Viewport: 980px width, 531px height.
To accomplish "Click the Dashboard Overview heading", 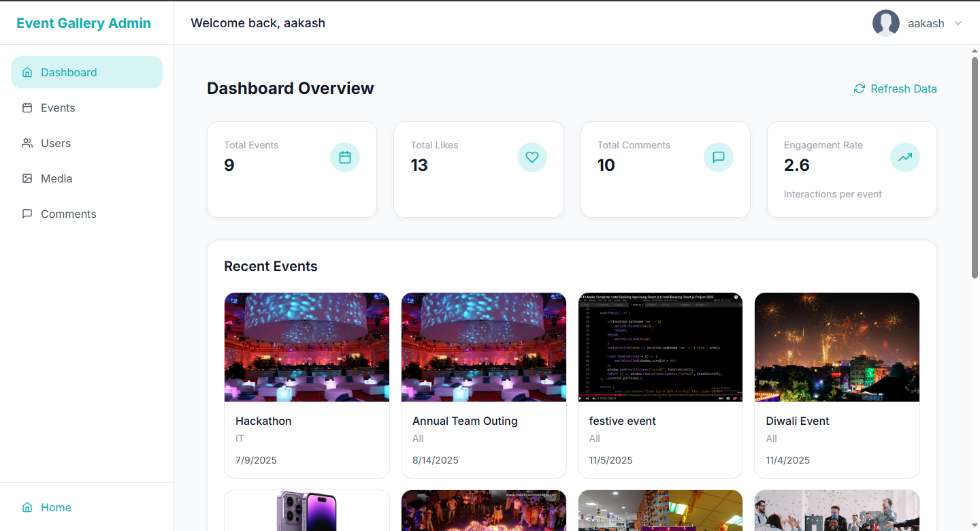I will coord(291,88).
